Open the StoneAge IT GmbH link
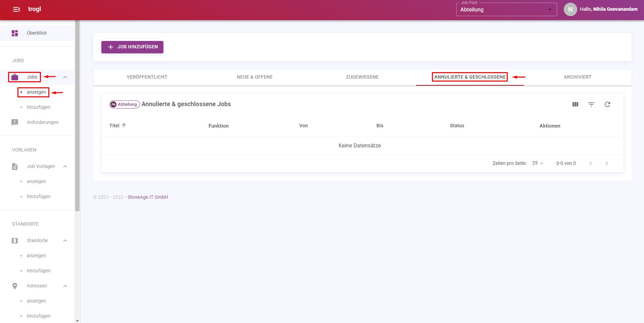This screenshot has height=323, width=644. click(148, 197)
